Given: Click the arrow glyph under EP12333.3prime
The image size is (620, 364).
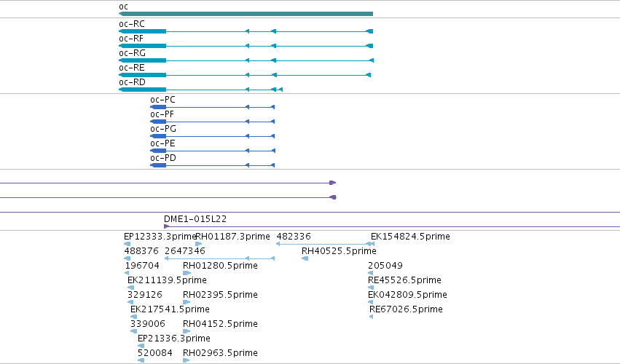Looking at the screenshot, I should (127, 244).
